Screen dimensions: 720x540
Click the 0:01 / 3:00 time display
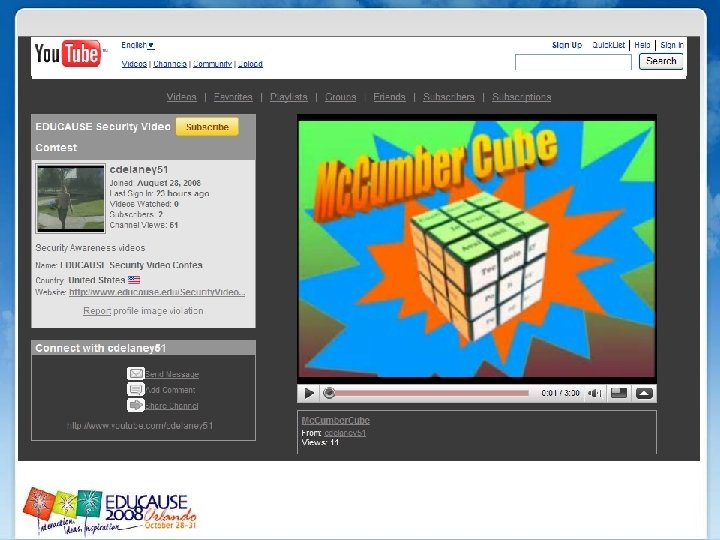[x=560, y=393]
